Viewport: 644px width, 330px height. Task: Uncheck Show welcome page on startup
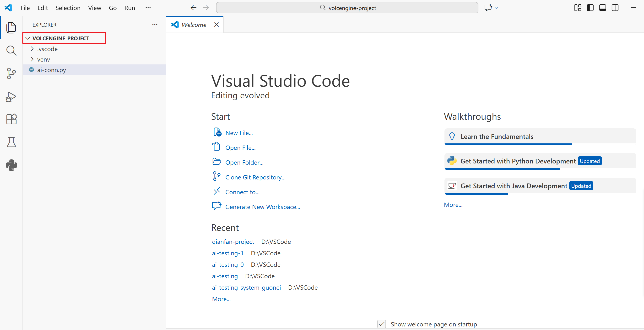click(381, 324)
